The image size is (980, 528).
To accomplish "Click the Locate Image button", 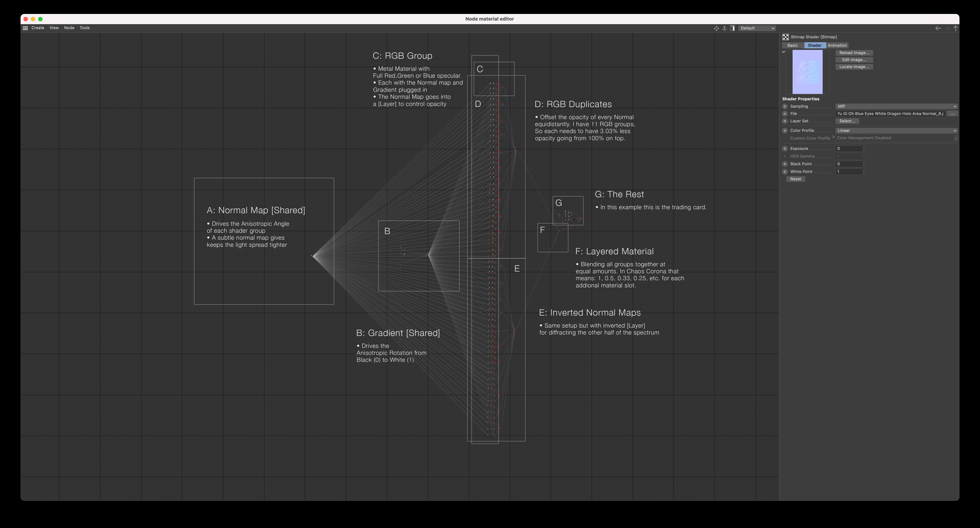I will (854, 67).
